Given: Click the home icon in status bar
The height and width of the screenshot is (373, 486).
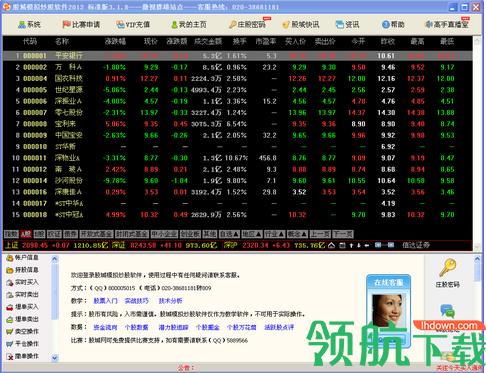Looking at the screenshot, I should [331, 245].
